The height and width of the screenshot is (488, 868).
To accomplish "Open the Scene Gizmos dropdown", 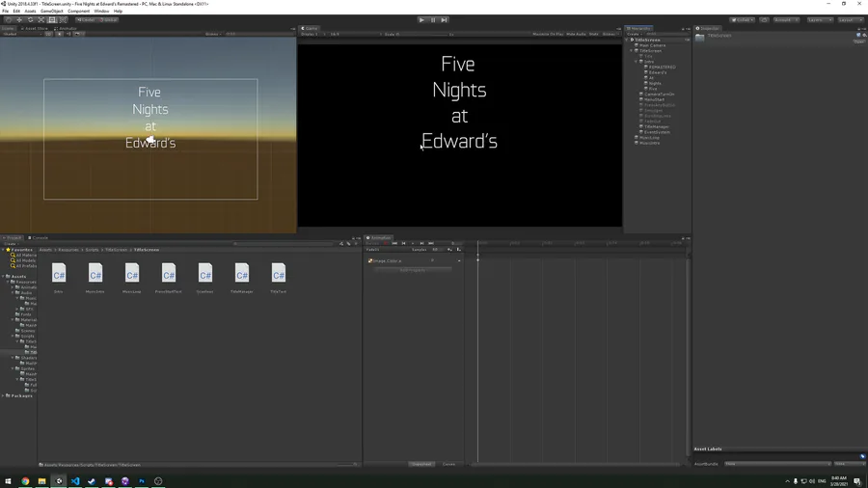I will [213, 35].
